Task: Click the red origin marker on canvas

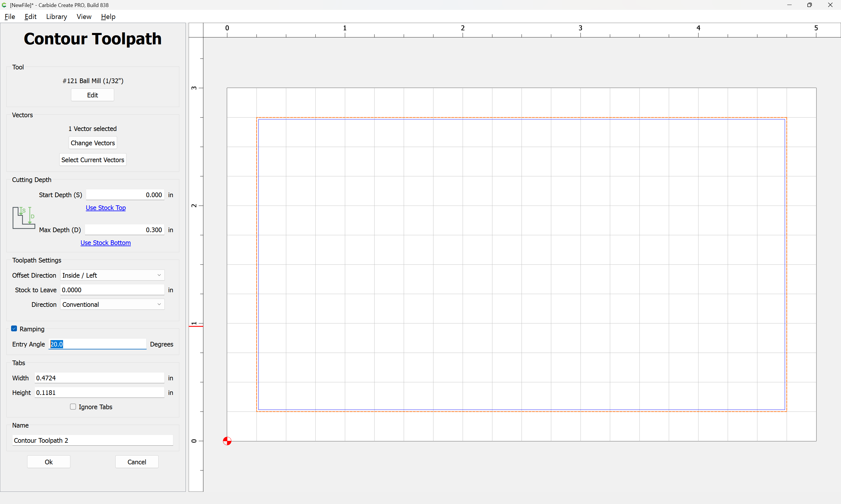Action: [x=227, y=441]
